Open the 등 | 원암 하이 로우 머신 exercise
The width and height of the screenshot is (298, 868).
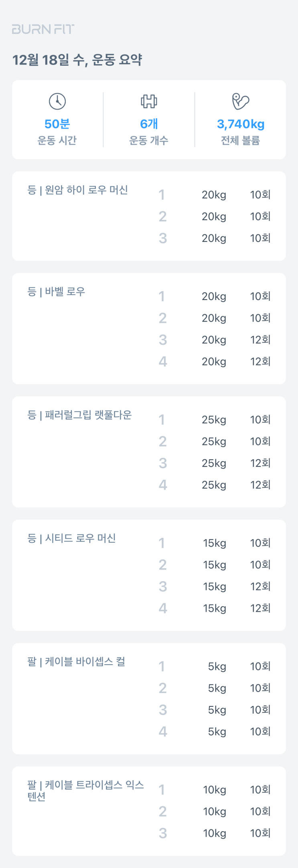(x=77, y=190)
